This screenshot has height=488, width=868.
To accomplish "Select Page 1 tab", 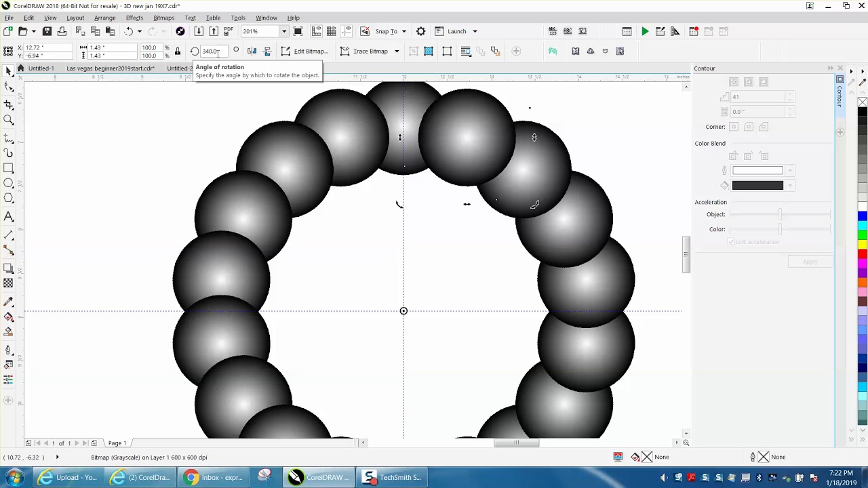I will [x=117, y=443].
